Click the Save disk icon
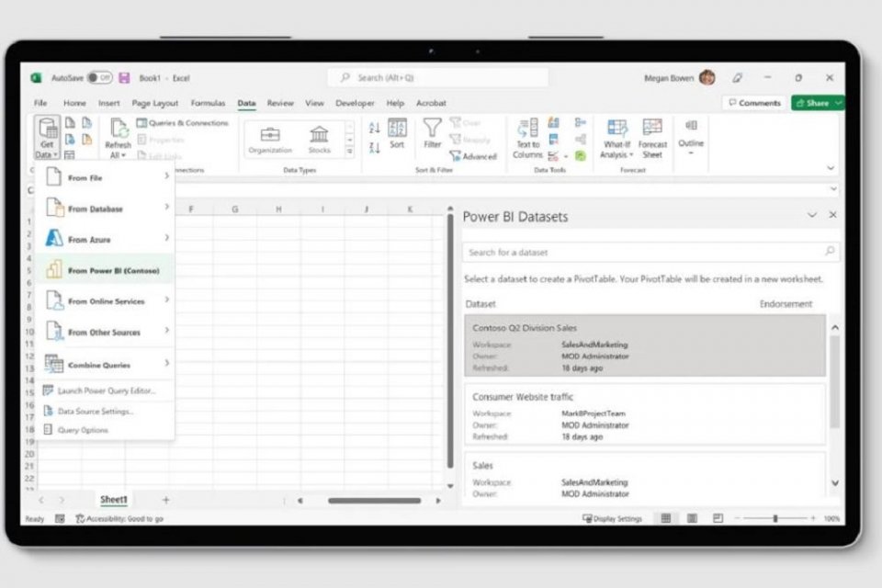Viewport: 882px width, 588px height. click(124, 78)
